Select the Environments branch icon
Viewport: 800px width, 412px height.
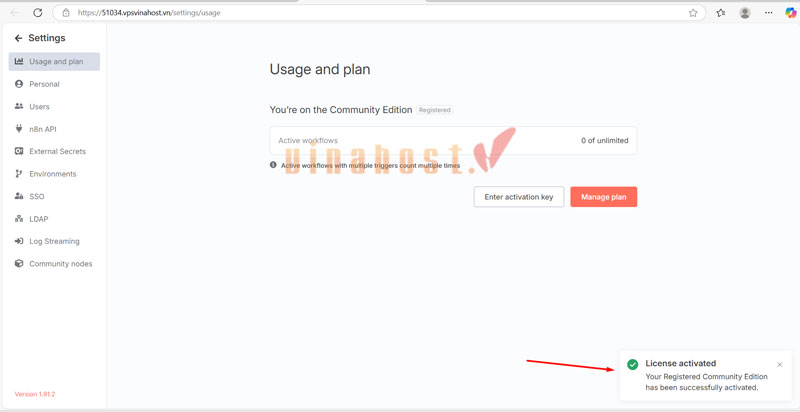click(x=19, y=174)
